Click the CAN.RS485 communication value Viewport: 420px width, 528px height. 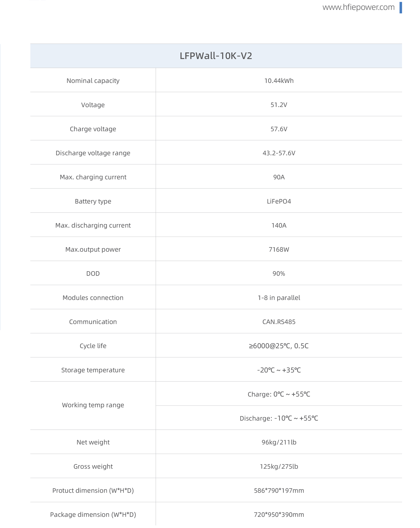coord(279,322)
